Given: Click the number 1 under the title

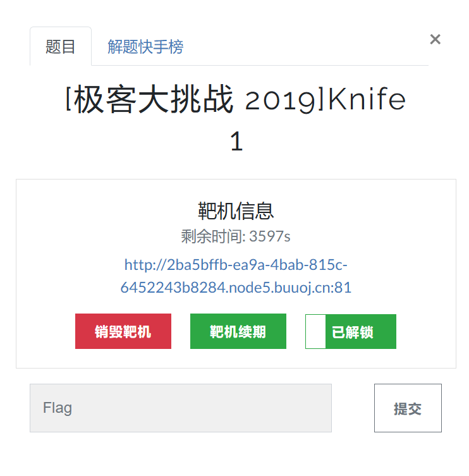Looking at the screenshot, I should 236,141.
